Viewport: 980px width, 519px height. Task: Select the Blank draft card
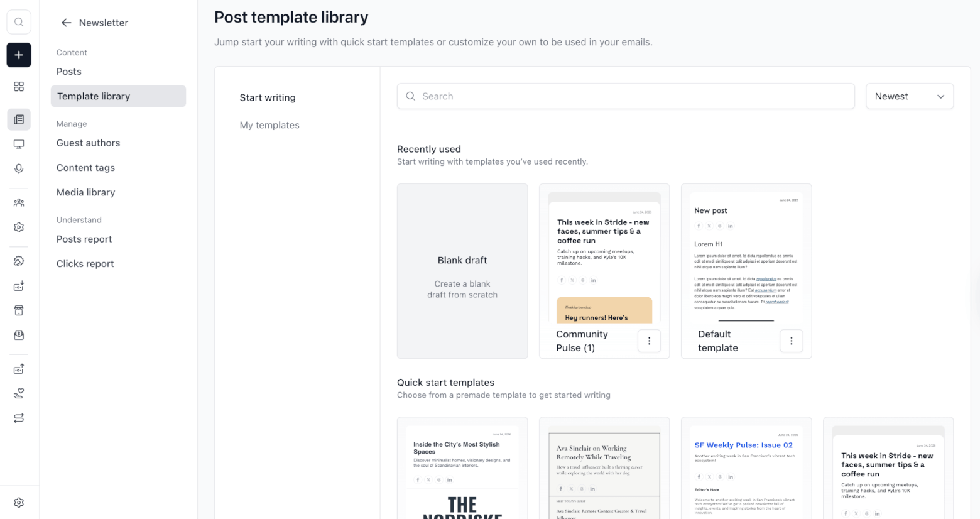(462, 271)
